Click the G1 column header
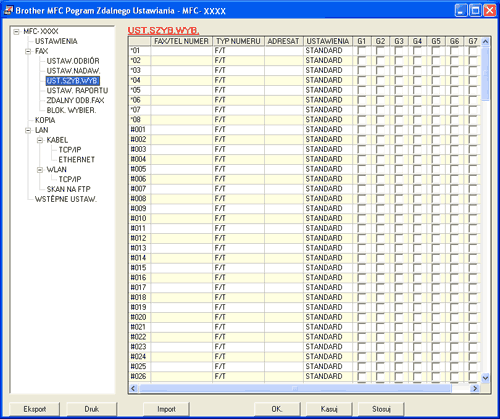Viewport: 500px width, 419px height. click(362, 41)
